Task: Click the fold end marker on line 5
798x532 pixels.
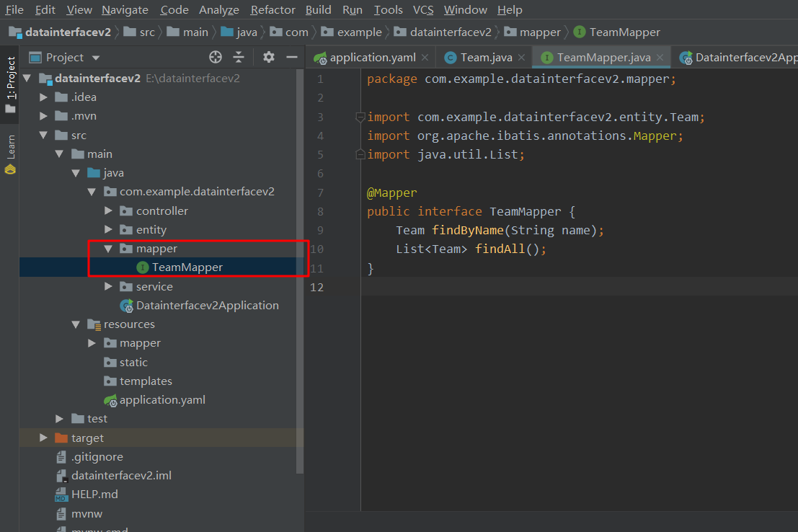Action: coord(360,154)
